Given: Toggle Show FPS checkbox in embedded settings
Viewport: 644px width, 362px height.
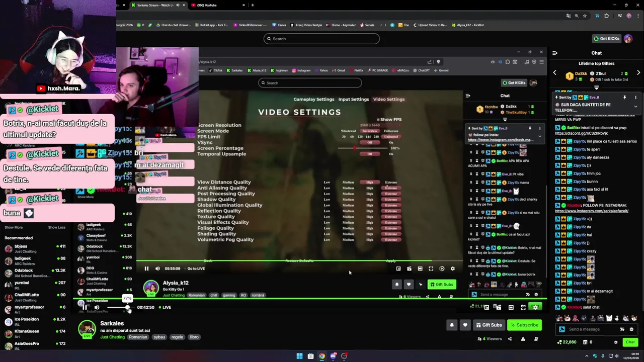Looking at the screenshot, I should pos(379,120).
